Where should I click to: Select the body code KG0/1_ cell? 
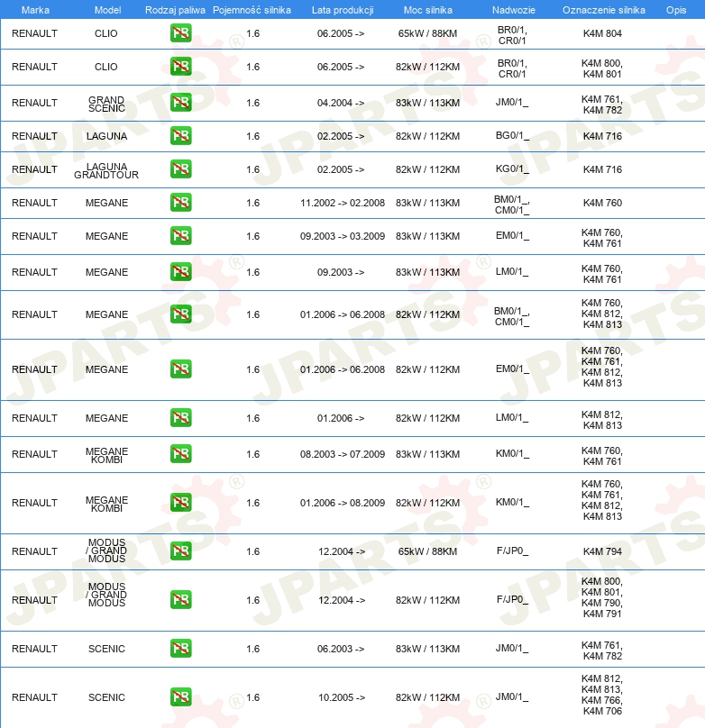(512, 169)
